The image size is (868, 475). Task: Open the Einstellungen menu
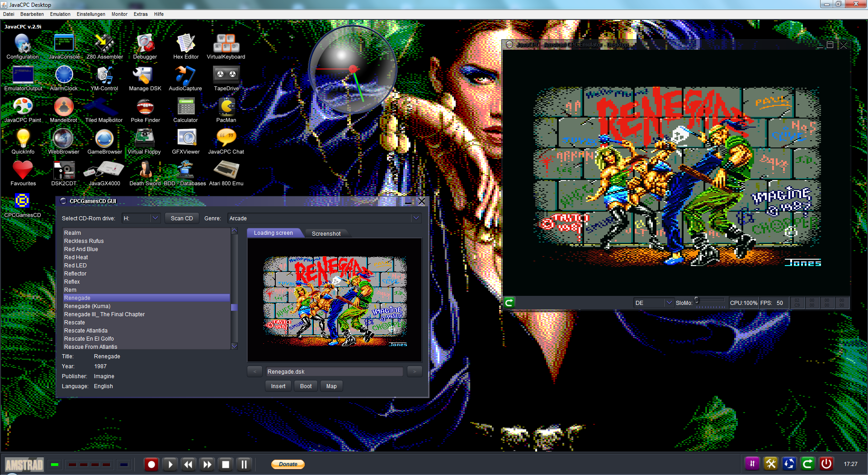point(91,14)
